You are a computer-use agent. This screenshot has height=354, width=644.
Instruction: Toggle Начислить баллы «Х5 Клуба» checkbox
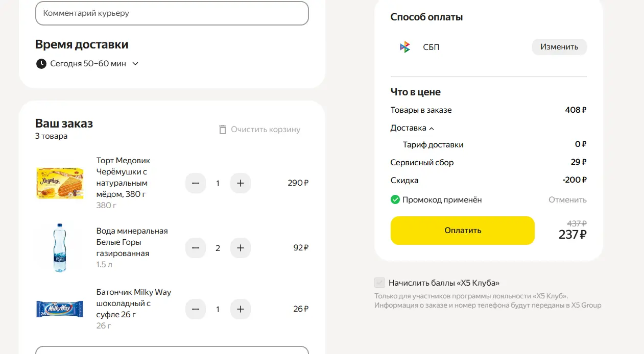coord(379,283)
